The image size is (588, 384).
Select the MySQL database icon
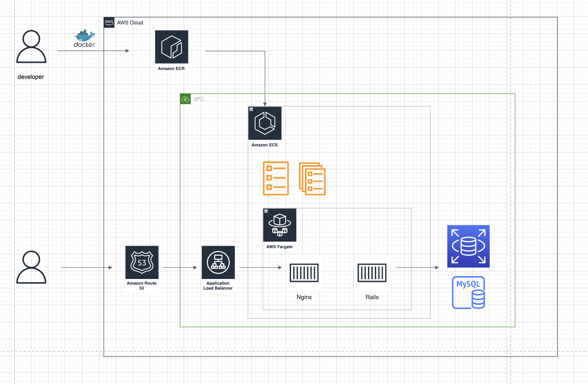click(469, 293)
